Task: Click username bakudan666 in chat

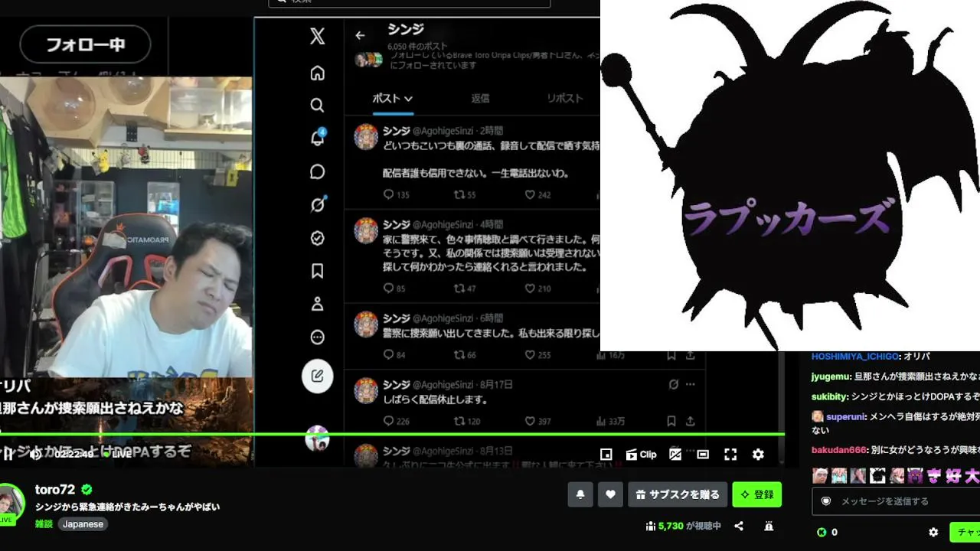Action: [x=838, y=450]
